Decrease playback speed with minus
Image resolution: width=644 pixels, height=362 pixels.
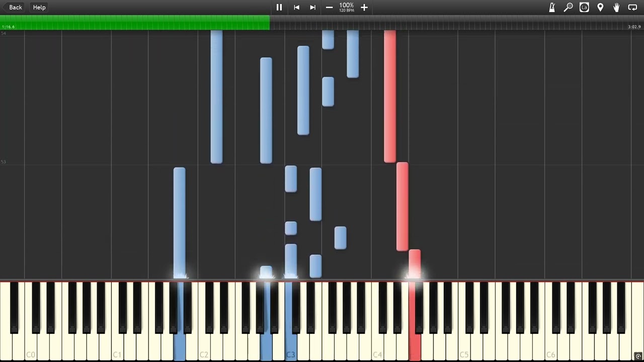(x=329, y=7)
